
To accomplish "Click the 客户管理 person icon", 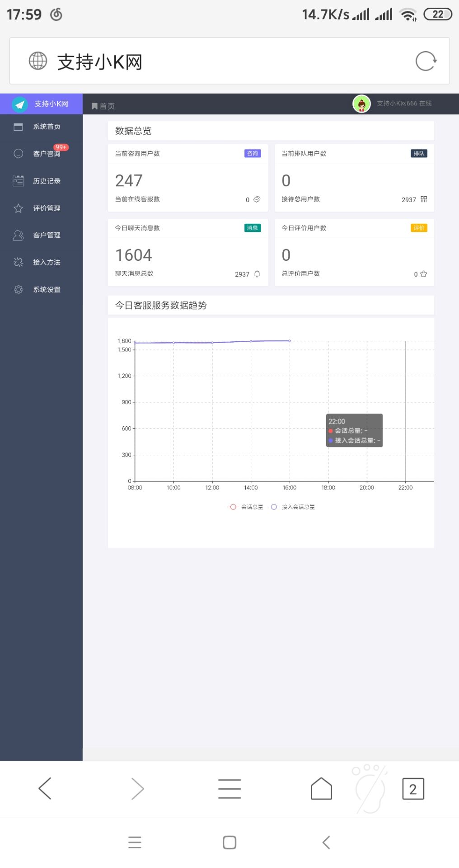I will [x=18, y=235].
